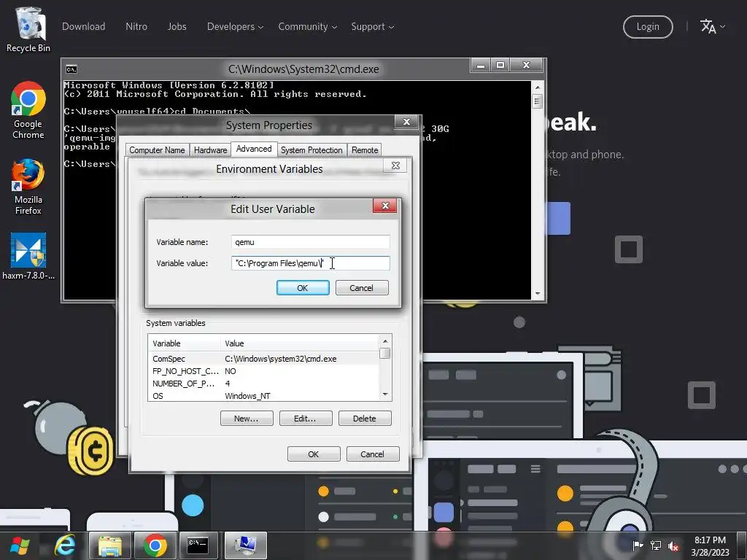Click the Start button in the taskbar

(x=20, y=545)
